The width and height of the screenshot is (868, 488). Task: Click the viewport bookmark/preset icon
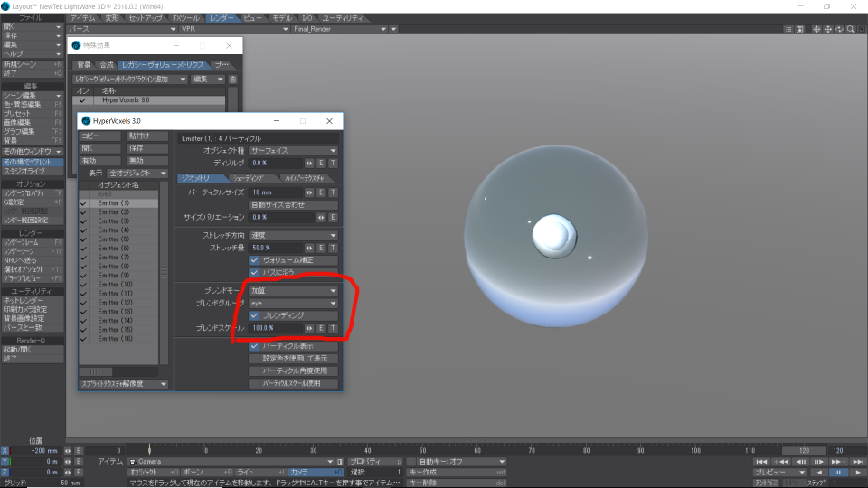pos(800,29)
